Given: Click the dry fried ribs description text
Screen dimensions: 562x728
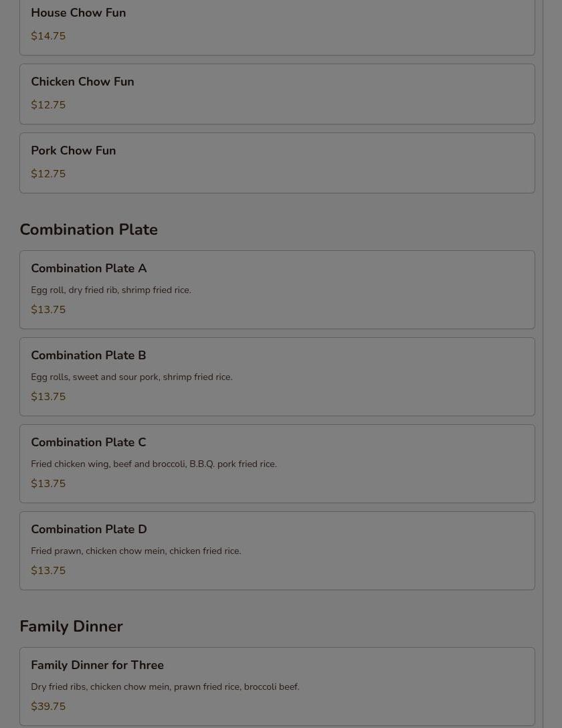Looking at the screenshot, I should [x=165, y=687].
